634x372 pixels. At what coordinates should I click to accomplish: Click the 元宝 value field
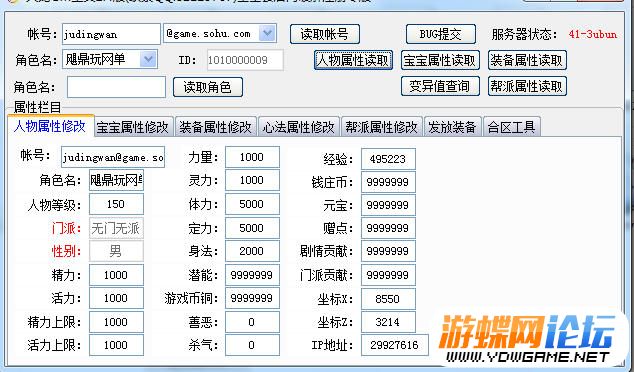388,205
